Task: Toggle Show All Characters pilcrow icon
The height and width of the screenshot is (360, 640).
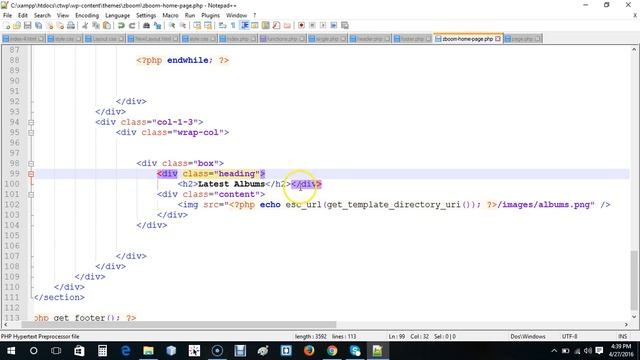Action: tap(233, 25)
